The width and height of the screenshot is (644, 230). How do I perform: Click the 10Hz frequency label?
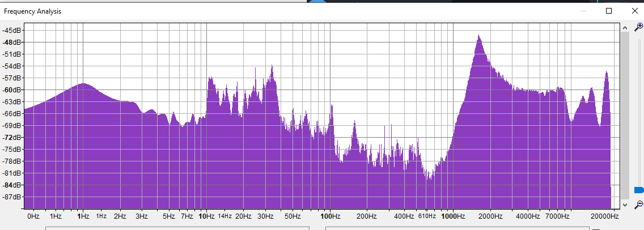tap(206, 216)
